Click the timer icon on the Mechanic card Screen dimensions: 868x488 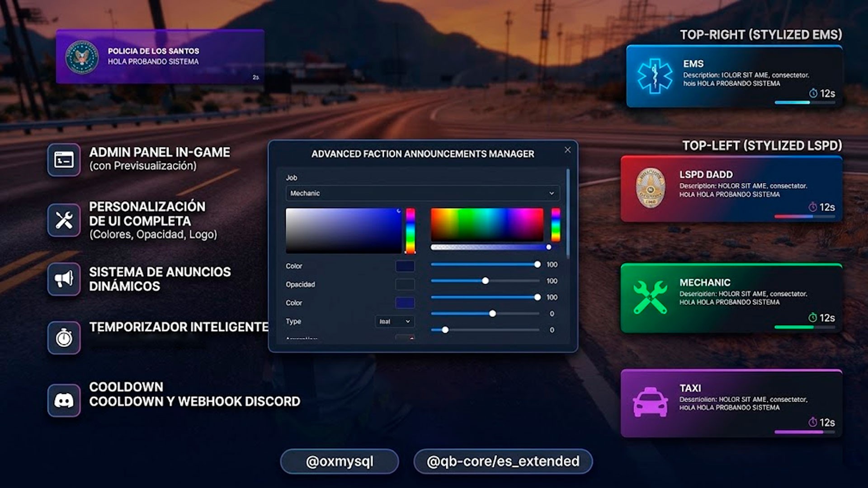pyautogui.click(x=812, y=318)
